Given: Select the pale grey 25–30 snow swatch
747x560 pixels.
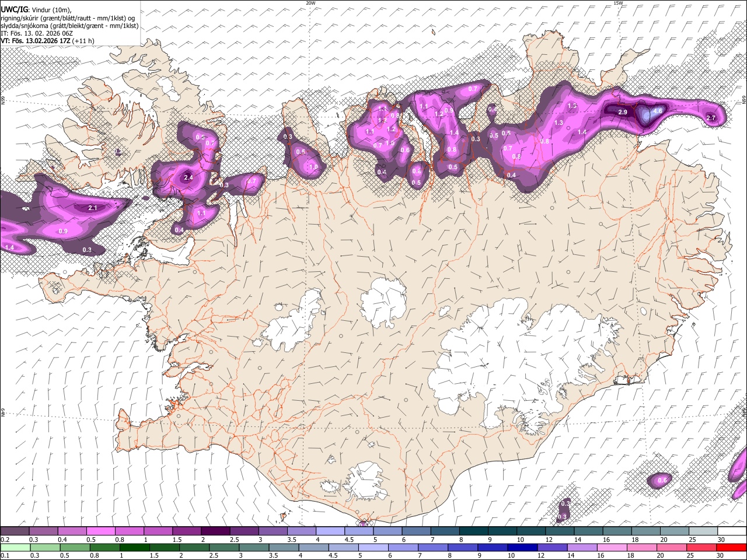Looking at the screenshot, I should (x=704, y=531).
